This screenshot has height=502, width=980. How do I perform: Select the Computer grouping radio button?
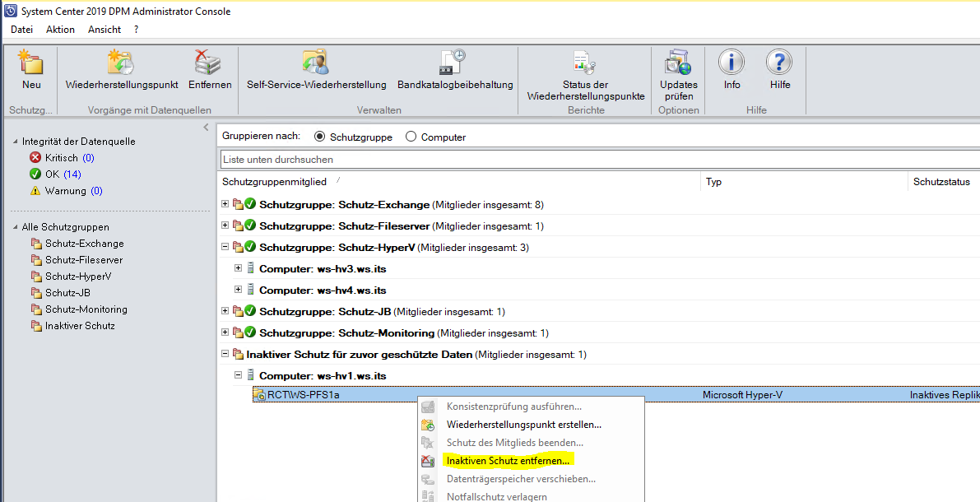click(411, 137)
